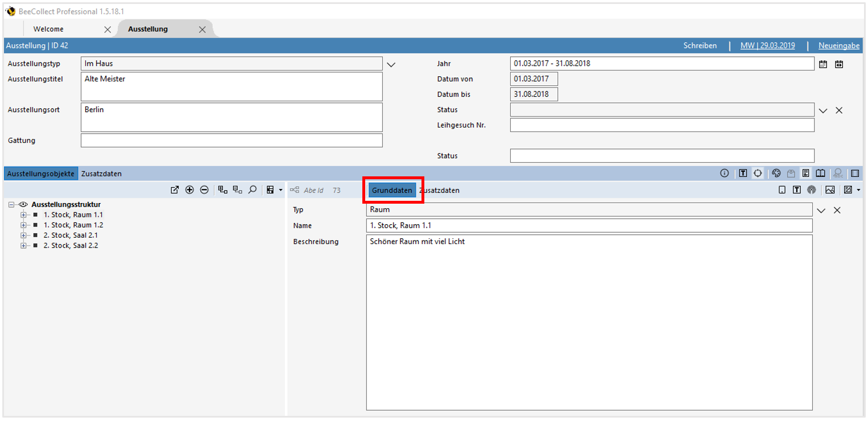Click the info circle icon
The width and height of the screenshot is (868, 421).
click(x=724, y=174)
